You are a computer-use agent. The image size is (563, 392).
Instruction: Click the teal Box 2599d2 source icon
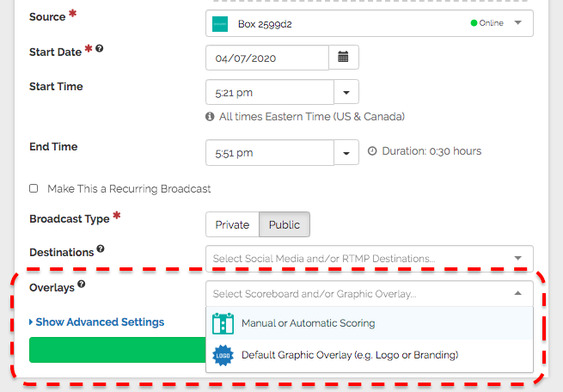tap(220, 23)
